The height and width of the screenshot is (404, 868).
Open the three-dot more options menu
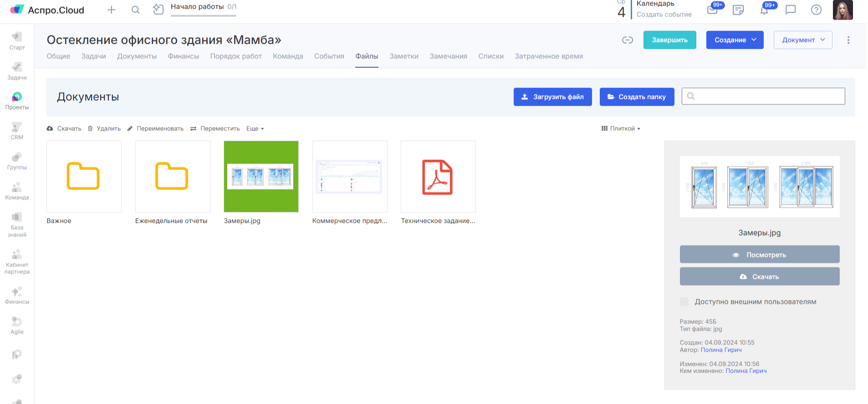(x=848, y=40)
